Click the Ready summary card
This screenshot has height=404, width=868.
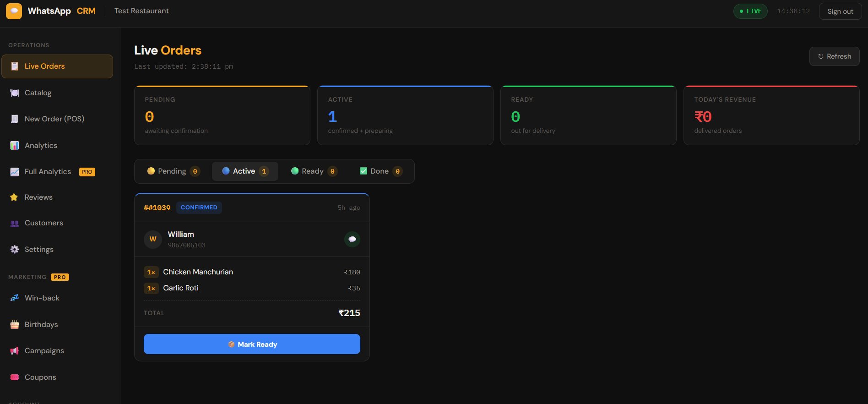[x=588, y=115]
